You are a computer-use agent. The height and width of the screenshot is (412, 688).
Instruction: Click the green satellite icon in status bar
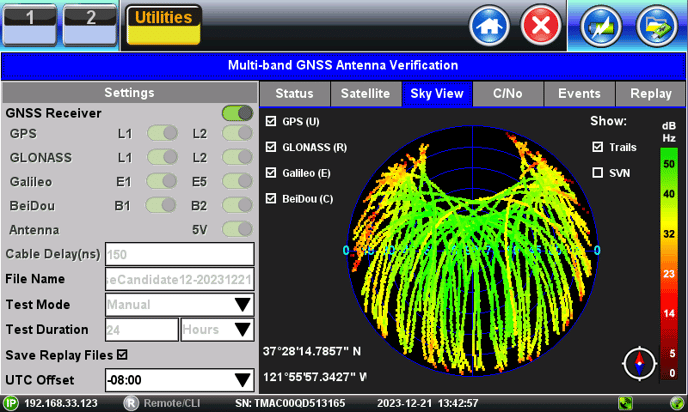(626, 403)
